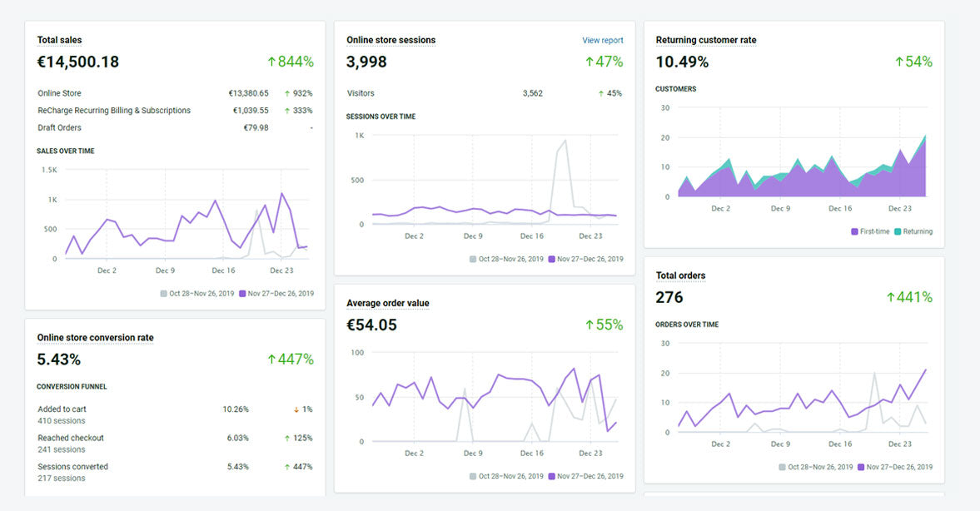Click the Dec 9 axis label on Customers chart
980x511 pixels.
(x=781, y=209)
